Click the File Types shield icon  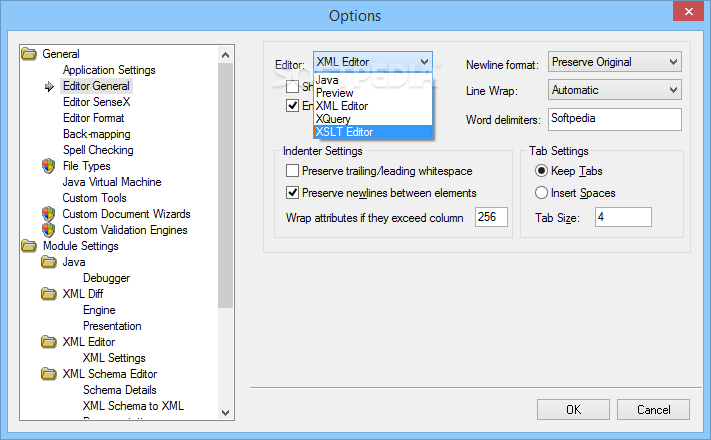click(x=48, y=166)
